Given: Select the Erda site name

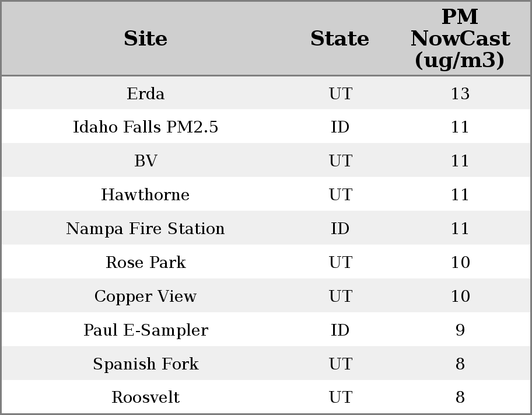Looking at the screenshot, I should (x=145, y=94).
